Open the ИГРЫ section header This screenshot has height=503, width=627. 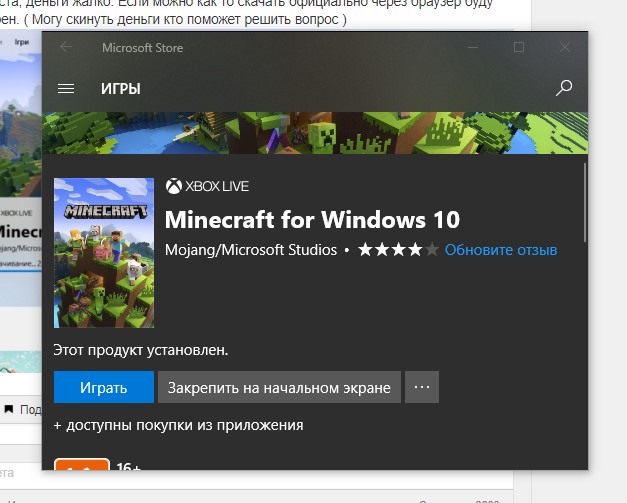[x=121, y=89]
